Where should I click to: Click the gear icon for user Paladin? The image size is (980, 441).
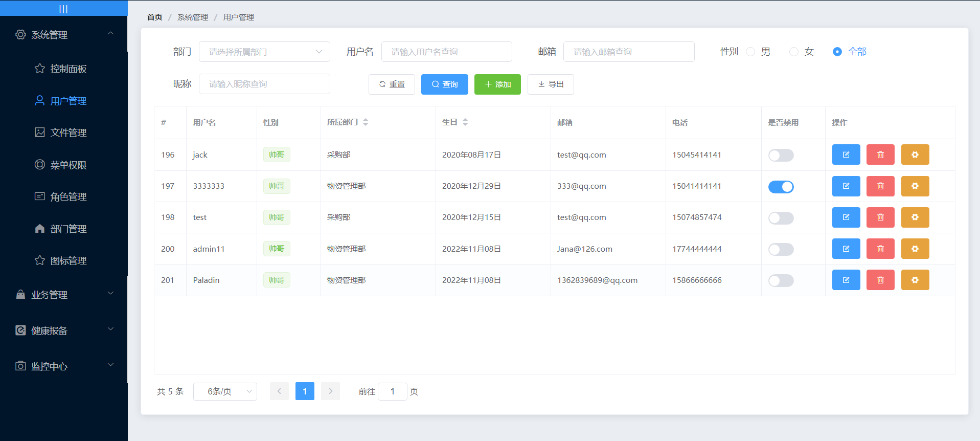915,280
